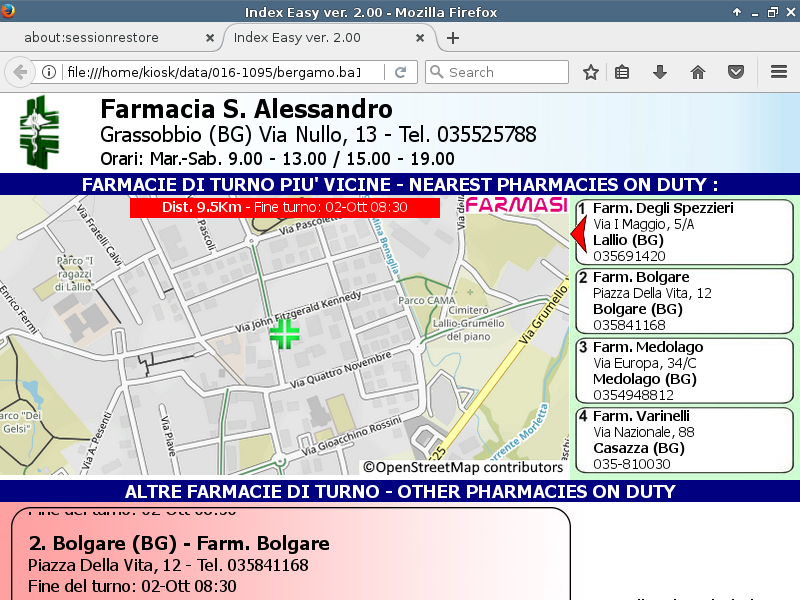Image resolution: width=800 pixels, height=600 pixels.
Task: Close the Index Easy ver. 2.00 tab
Action: [x=421, y=38]
